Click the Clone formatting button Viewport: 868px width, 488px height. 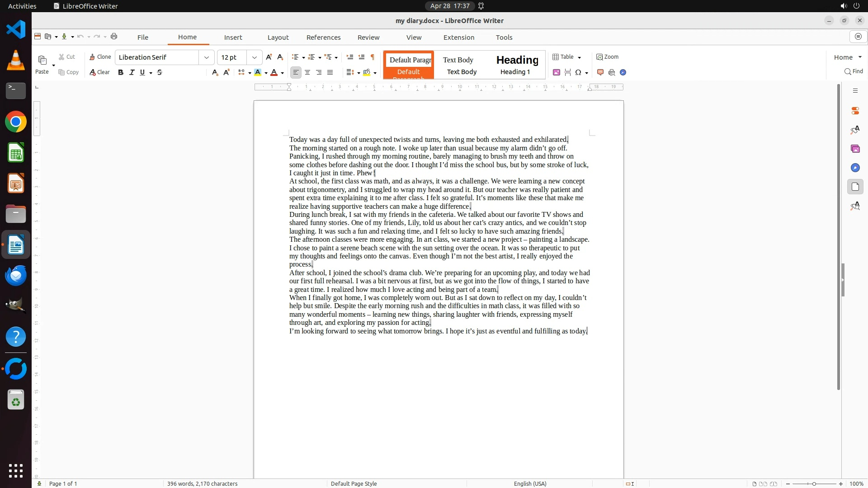pos(100,57)
